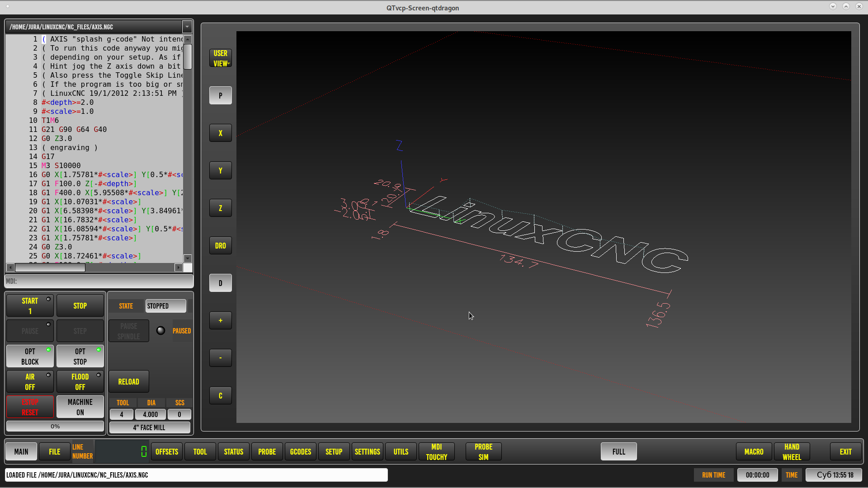Click the EXIT button
This screenshot has width=868, height=488.
click(x=846, y=452)
